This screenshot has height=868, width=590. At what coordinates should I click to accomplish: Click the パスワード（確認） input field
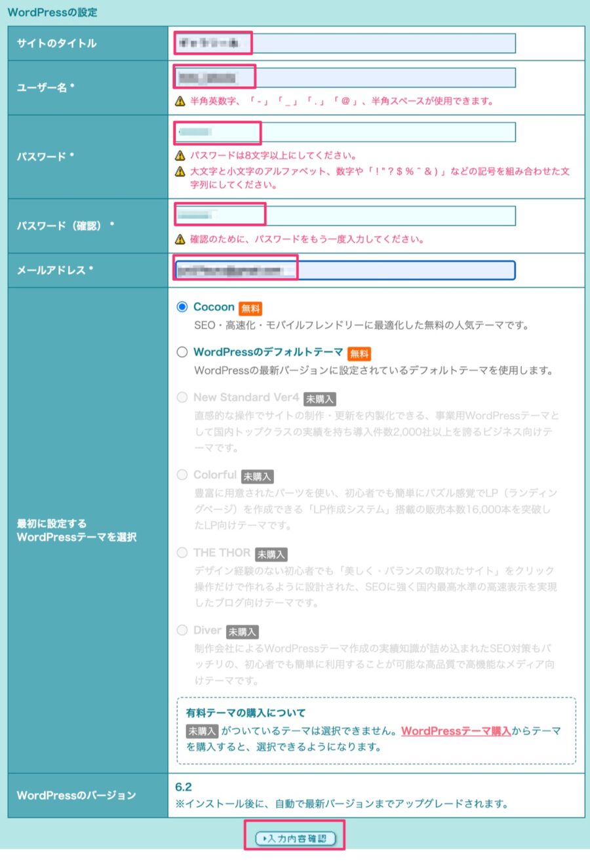[x=341, y=215]
